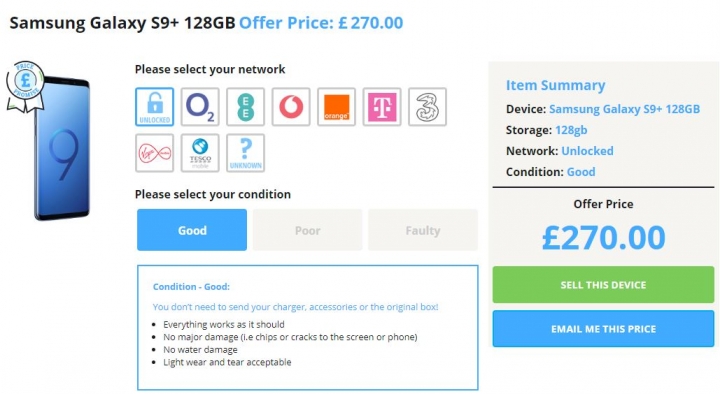Click Email Me This Price button
Image resolution: width=720 pixels, height=394 pixels.
[603, 329]
